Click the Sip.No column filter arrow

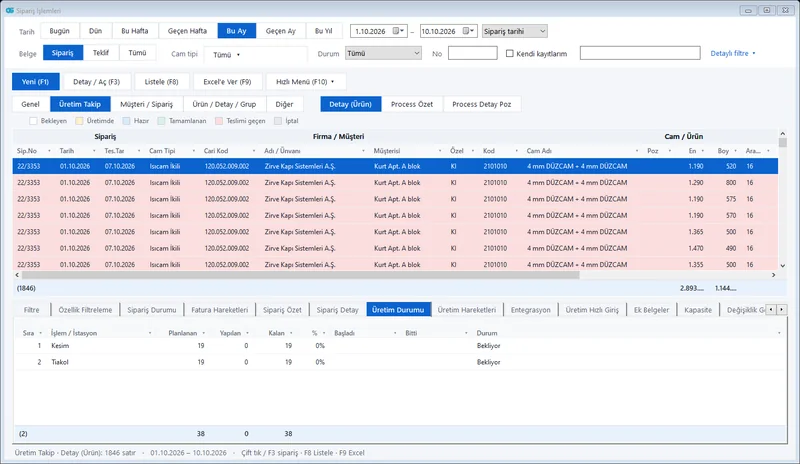(49, 151)
